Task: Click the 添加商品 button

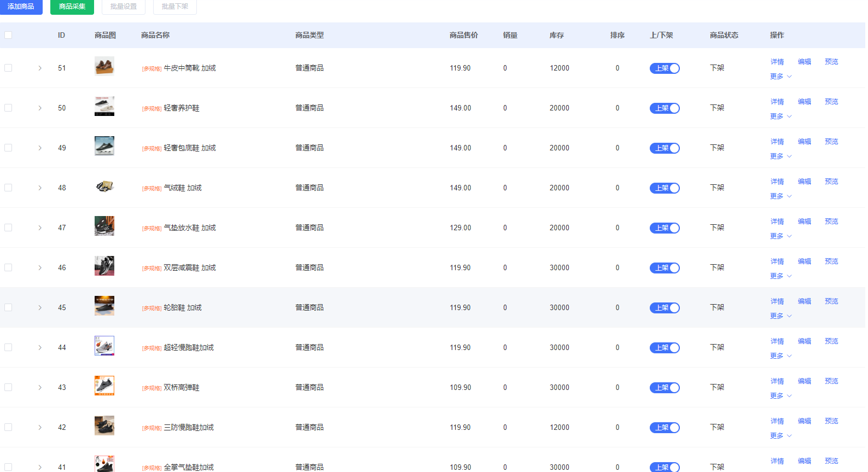Action: point(21,7)
